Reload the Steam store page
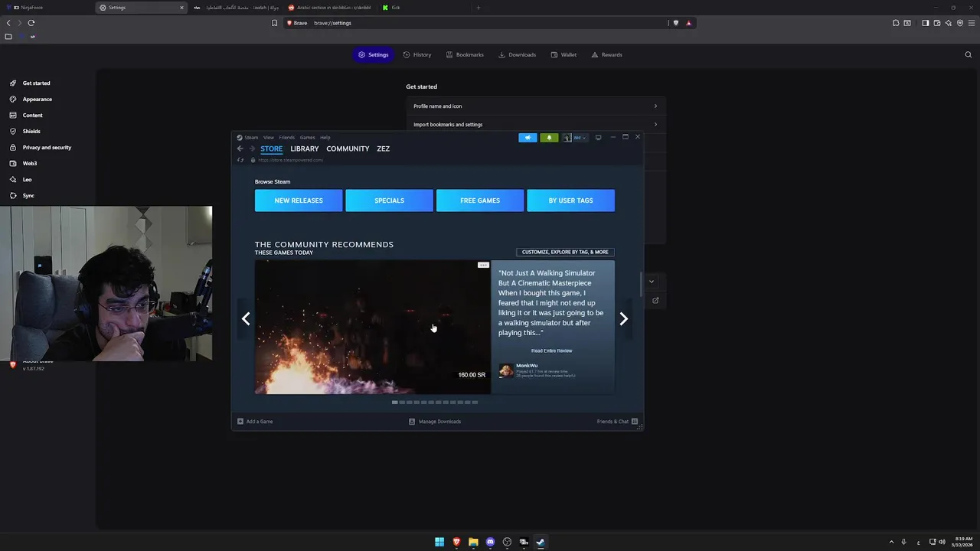Screen dimensions: 980x551 click(240, 160)
